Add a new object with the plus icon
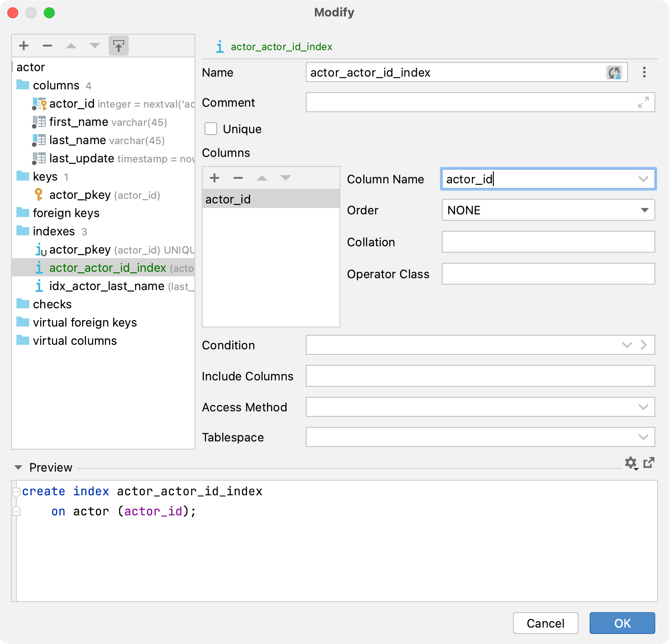The width and height of the screenshot is (669, 644). [x=23, y=46]
